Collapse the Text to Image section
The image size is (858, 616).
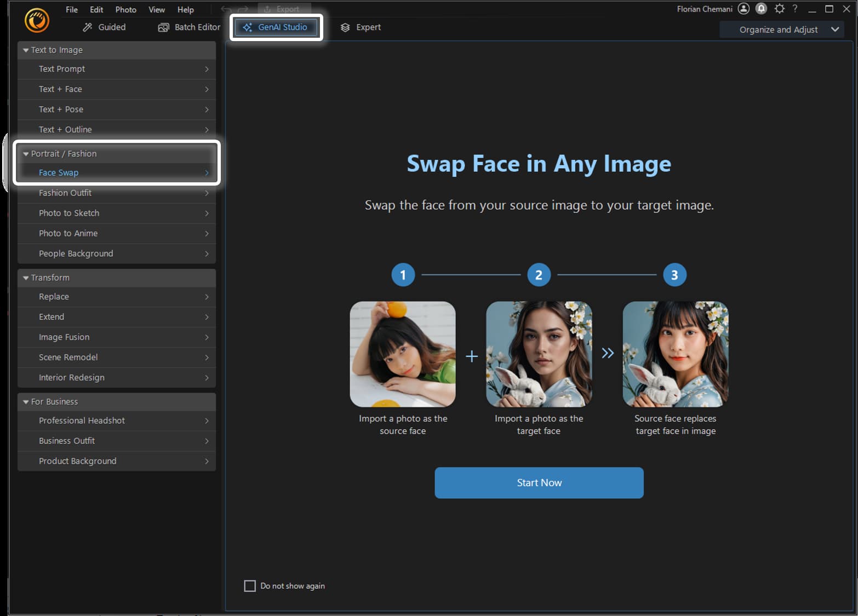coord(25,50)
